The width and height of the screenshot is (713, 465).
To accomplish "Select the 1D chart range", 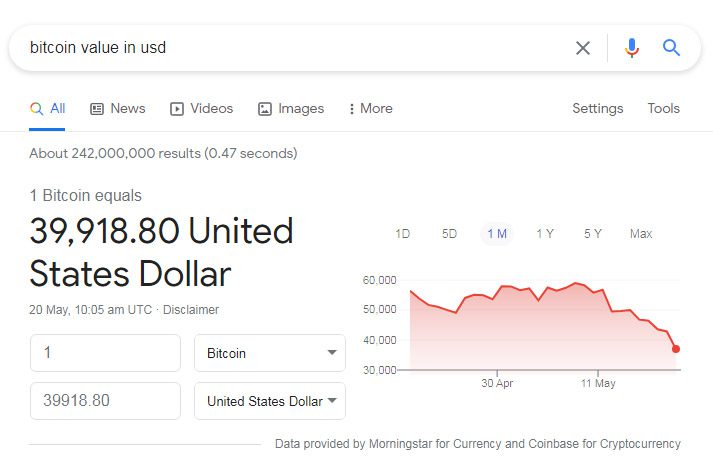I will (402, 234).
